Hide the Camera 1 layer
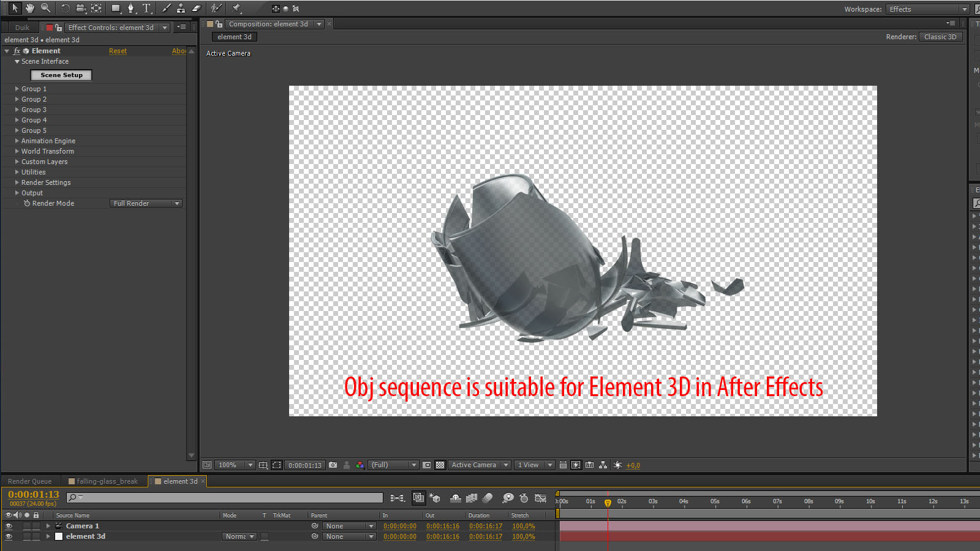 [x=9, y=526]
